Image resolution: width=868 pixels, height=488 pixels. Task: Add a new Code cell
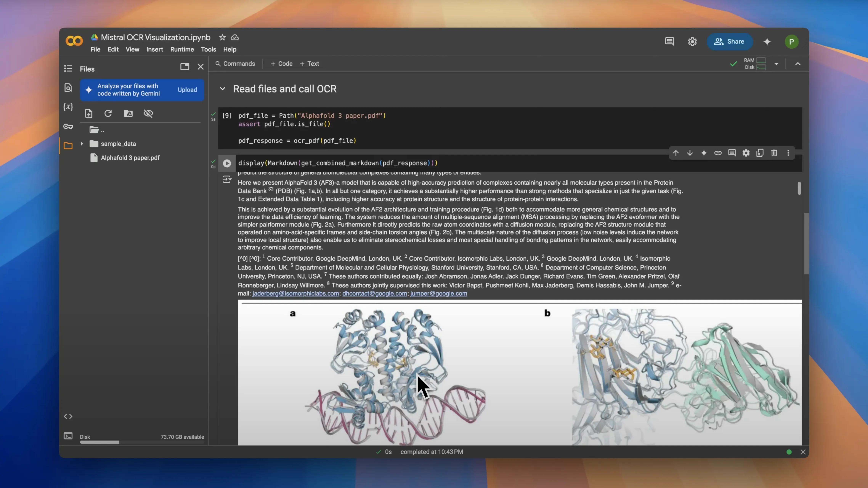281,64
